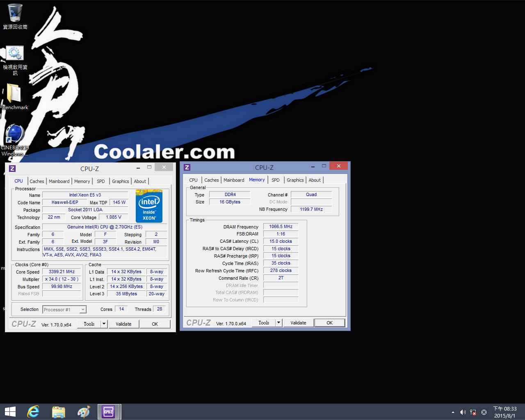Click the Multiplier x 34.0 value

coord(62,279)
